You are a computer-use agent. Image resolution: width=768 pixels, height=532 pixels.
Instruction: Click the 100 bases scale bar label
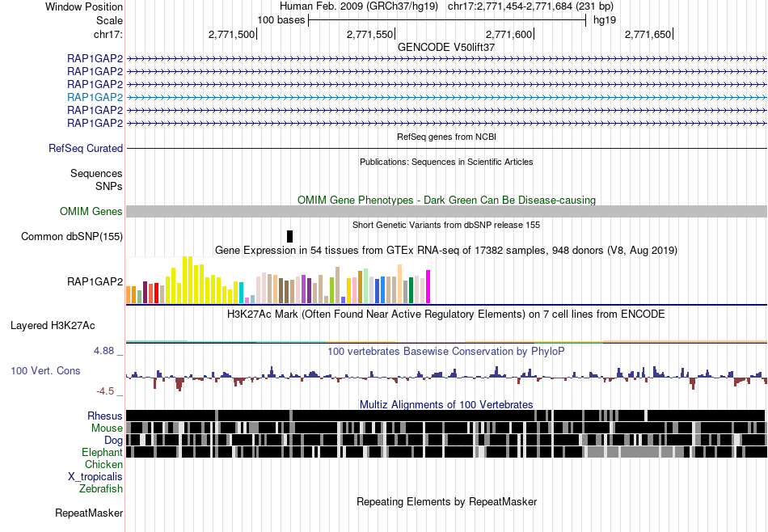tap(281, 20)
